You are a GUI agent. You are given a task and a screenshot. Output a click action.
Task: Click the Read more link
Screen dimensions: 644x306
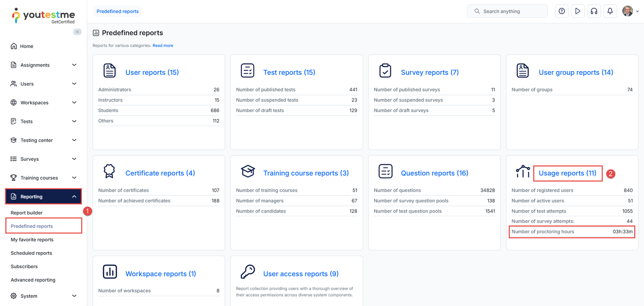(x=163, y=45)
